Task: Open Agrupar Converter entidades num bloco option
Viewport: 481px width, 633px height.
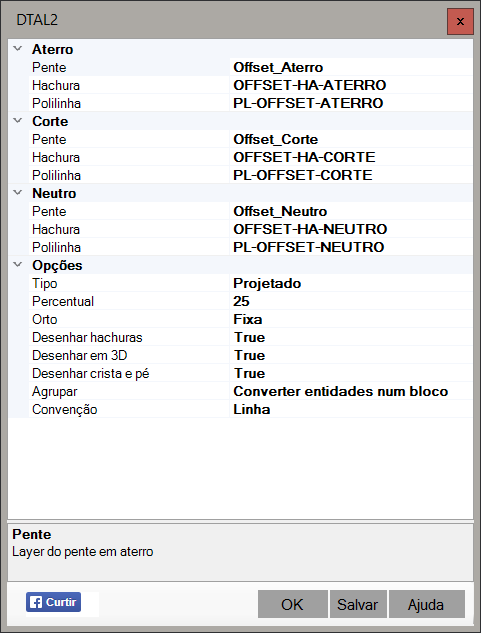Action: [x=351, y=391]
